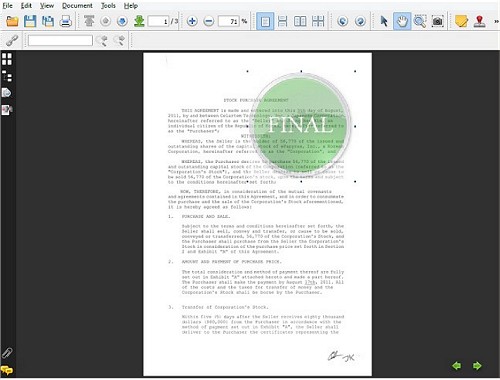This screenshot has height=380, width=500.
Task: Activate the snapshot camera tool
Action: click(437, 21)
